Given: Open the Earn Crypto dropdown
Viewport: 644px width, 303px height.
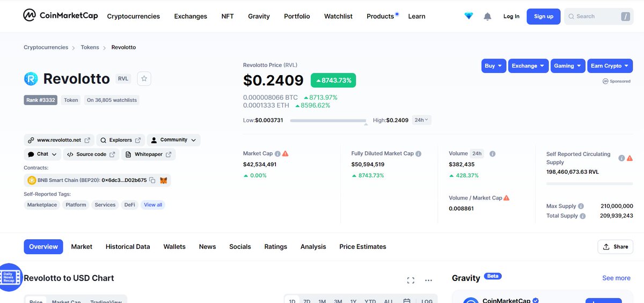Looking at the screenshot, I should pyautogui.click(x=610, y=66).
